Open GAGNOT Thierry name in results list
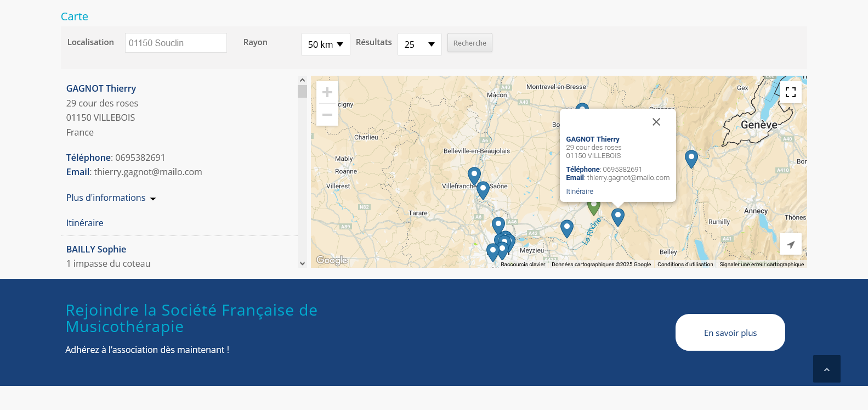The width and height of the screenshot is (868, 410). pos(101,88)
